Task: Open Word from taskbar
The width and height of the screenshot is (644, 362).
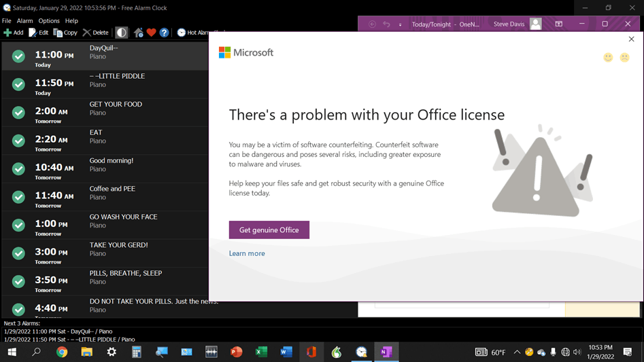Action: point(286,352)
